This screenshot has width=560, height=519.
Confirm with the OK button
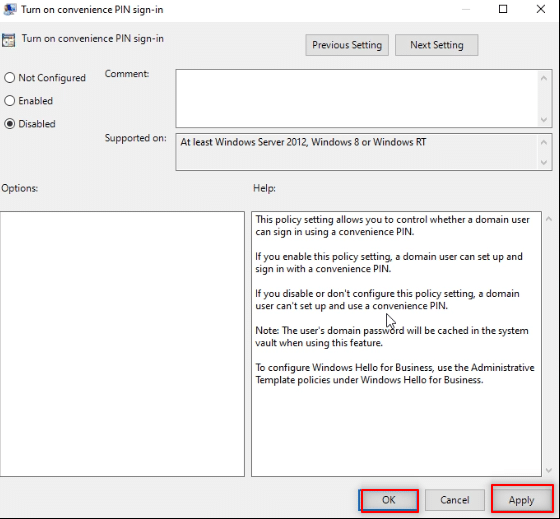coord(389,500)
